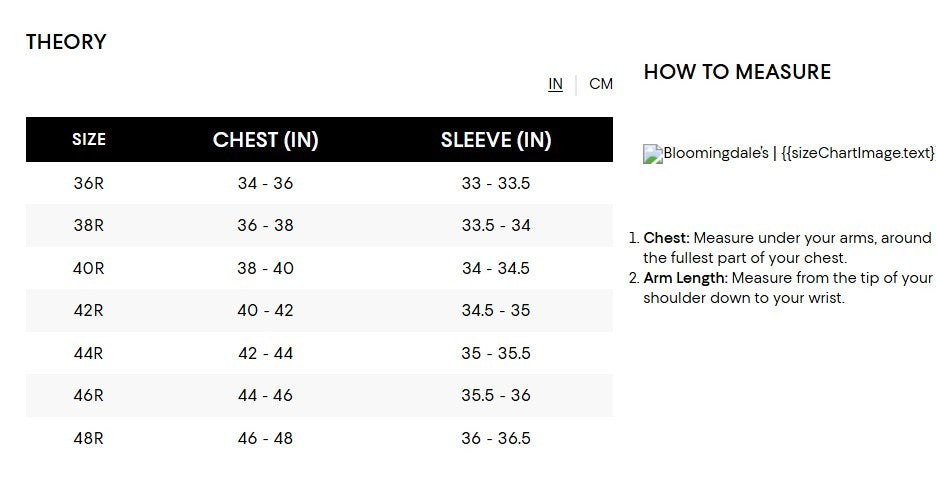Click sleeve value 35 - 35.5
Image resolution: width=936 pixels, height=493 pixels.
point(495,353)
